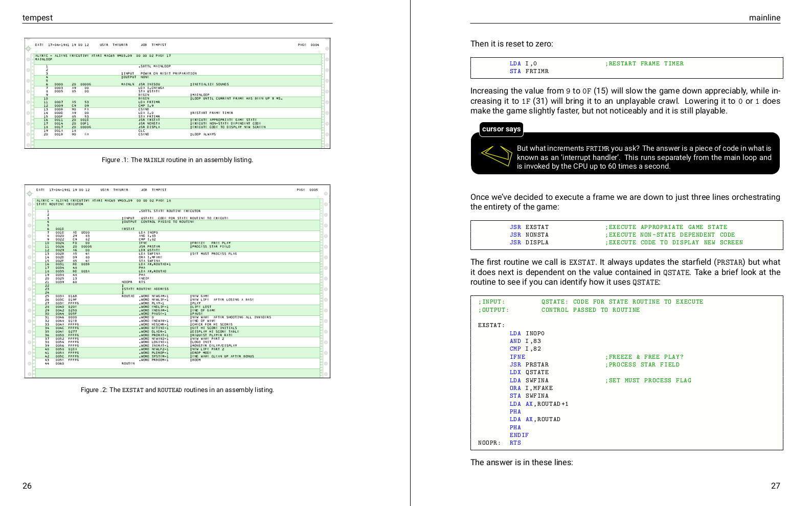
Task: Click page number 27
Action: [x=775, y=486]
